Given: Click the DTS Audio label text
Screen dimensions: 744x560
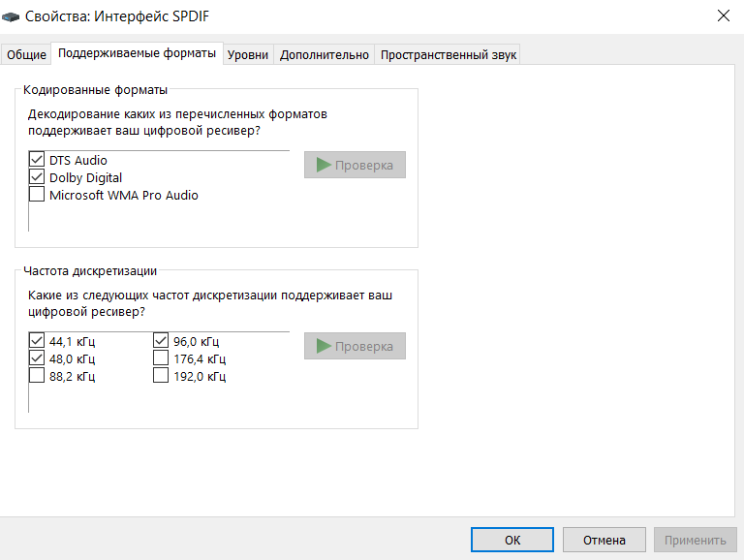Looking at the screenshot, I should click(x=78, y=161).
